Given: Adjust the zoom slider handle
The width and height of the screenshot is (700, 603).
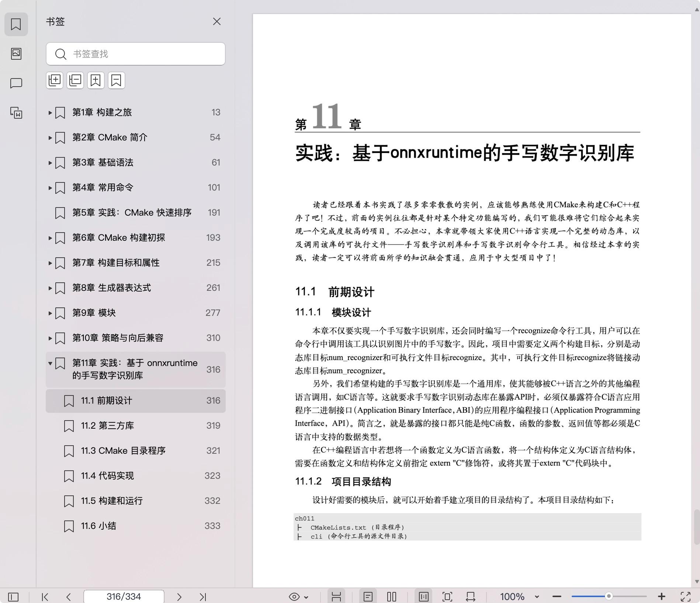Looking at the screenshot, I should (609, 596).
